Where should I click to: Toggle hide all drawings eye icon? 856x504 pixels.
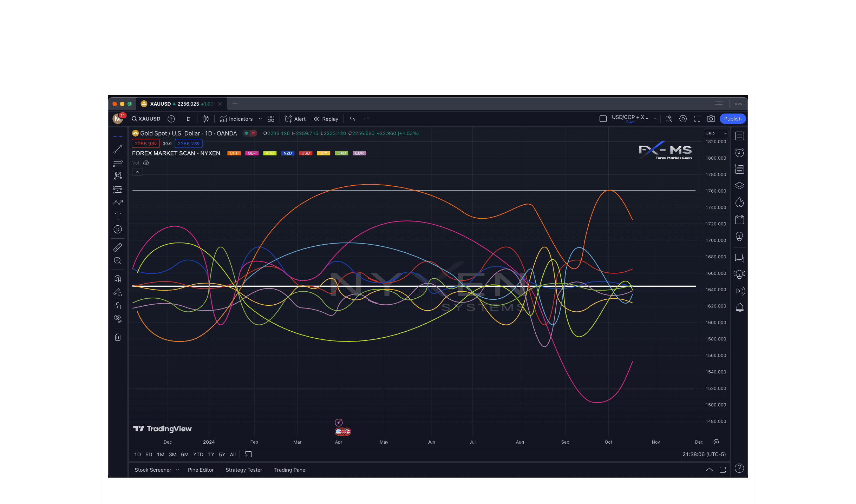click(x=118, y=319)
